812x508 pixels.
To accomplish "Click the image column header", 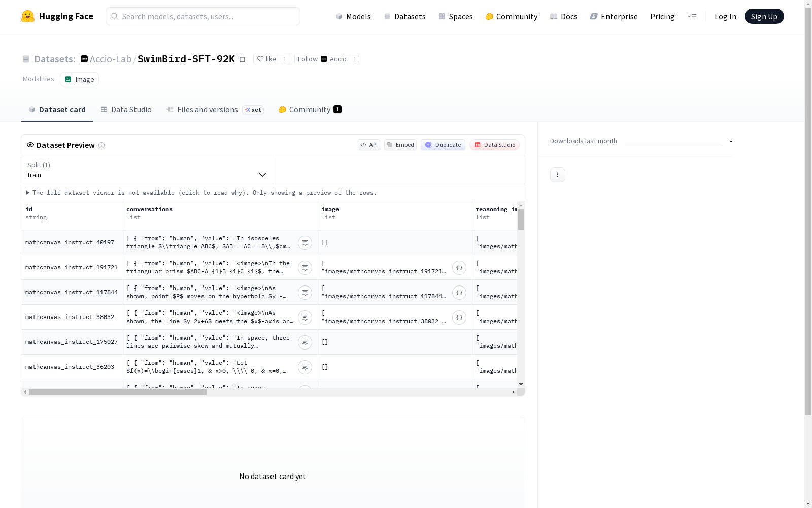I will pos(394,215).
